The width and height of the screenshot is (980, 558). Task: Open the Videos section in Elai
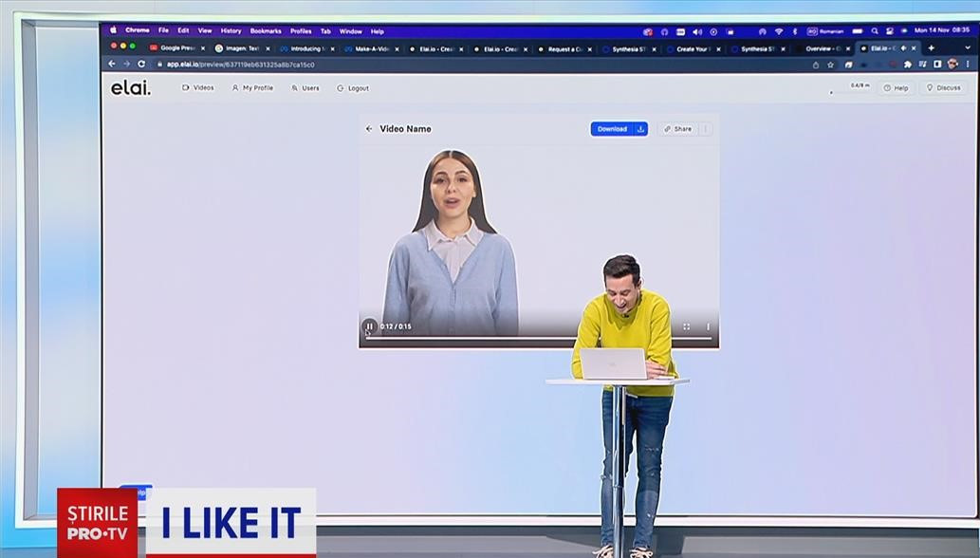point(199,87)
